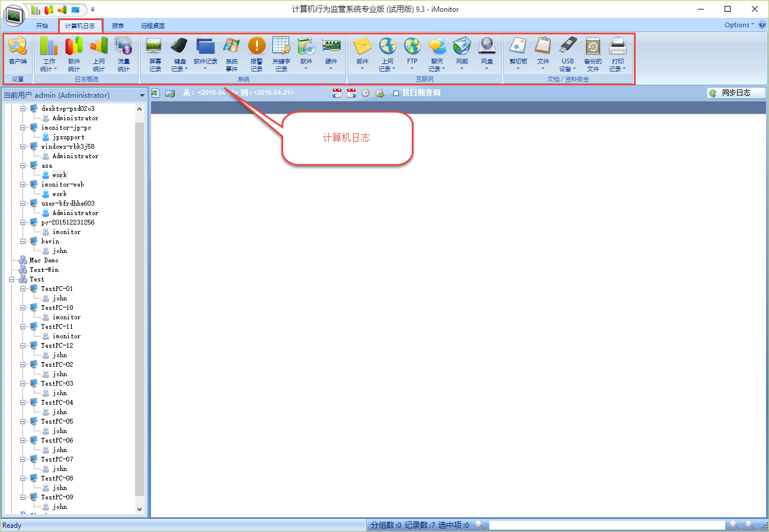Open the 关键字记录 keyword records
The height and width of the screenshot is (532, 769).
(x=281, y=54)
